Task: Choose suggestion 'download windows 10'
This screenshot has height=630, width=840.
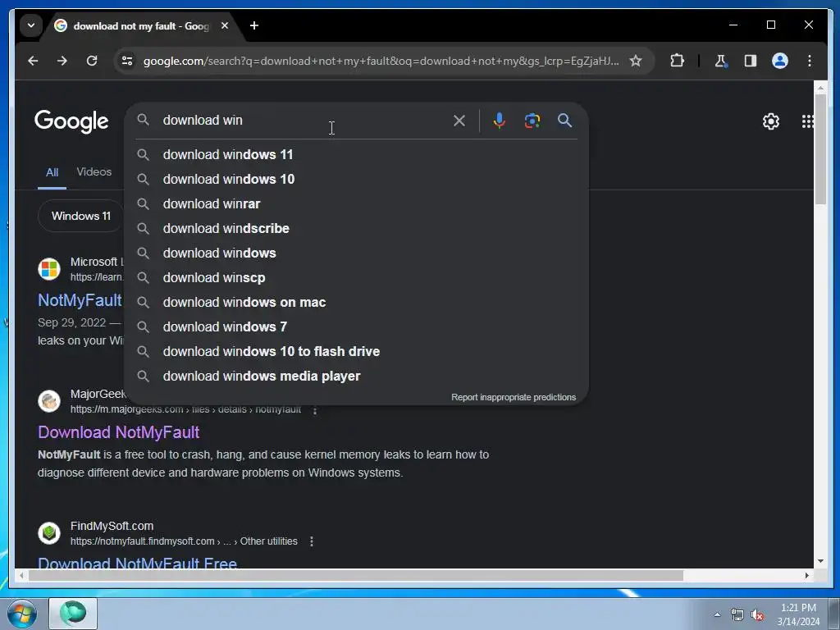Action: (356, 180)
